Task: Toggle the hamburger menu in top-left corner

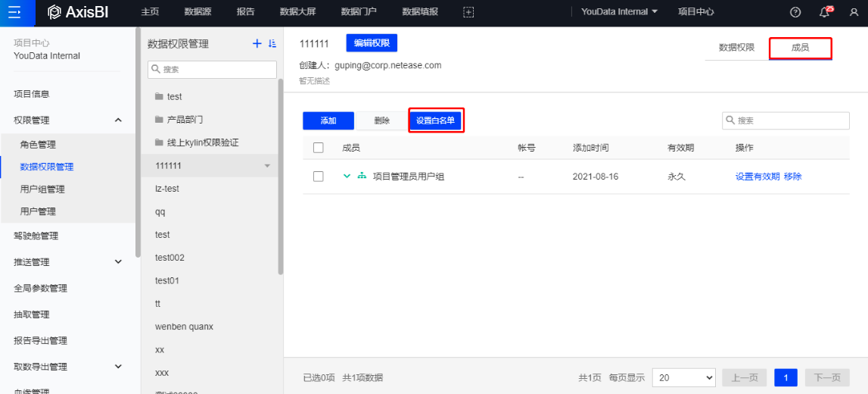Action: click(15, 12)
